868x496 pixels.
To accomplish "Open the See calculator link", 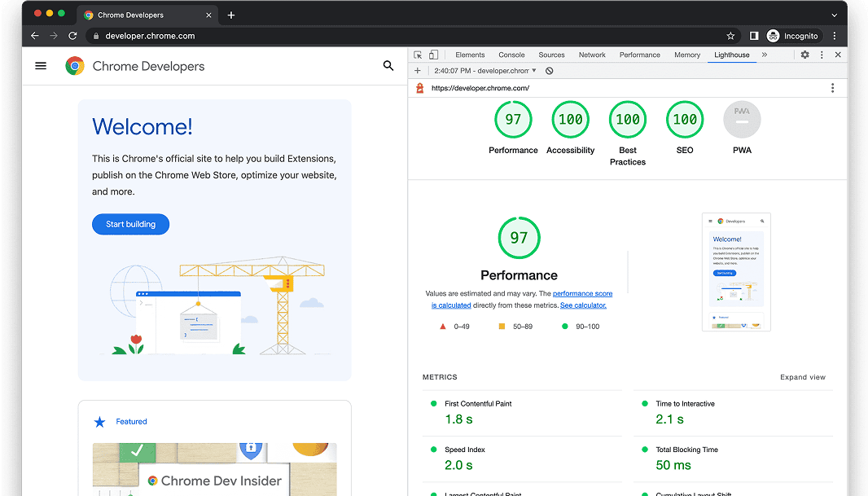I will click(584, 305).
